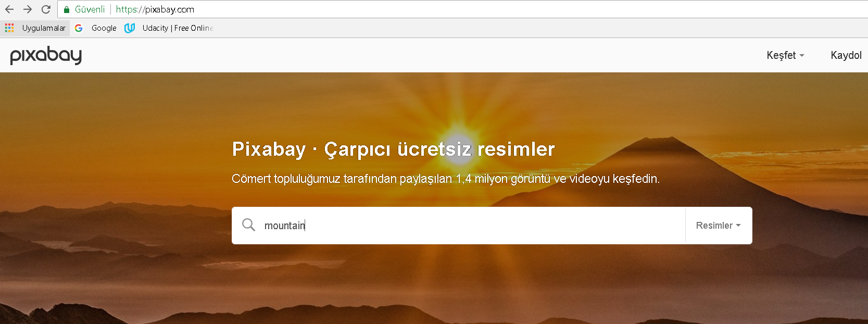Reload the page with the refresh icon
The height and width of the screenshot is (324, 868).
click(x=46, y=9)
